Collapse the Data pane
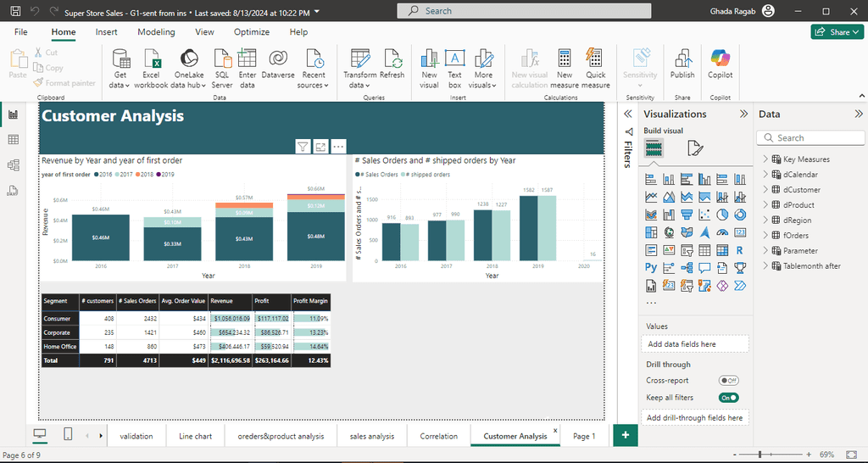This screenshot has width=868, height=463. click(859, 114)
